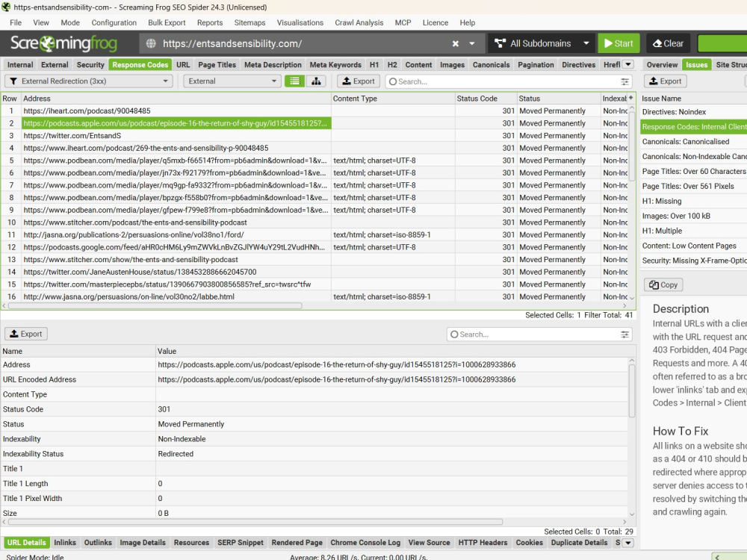Open the MCP menu
Image resolution: width=747 pixels, height=560 pixels.
click(403, 22)
